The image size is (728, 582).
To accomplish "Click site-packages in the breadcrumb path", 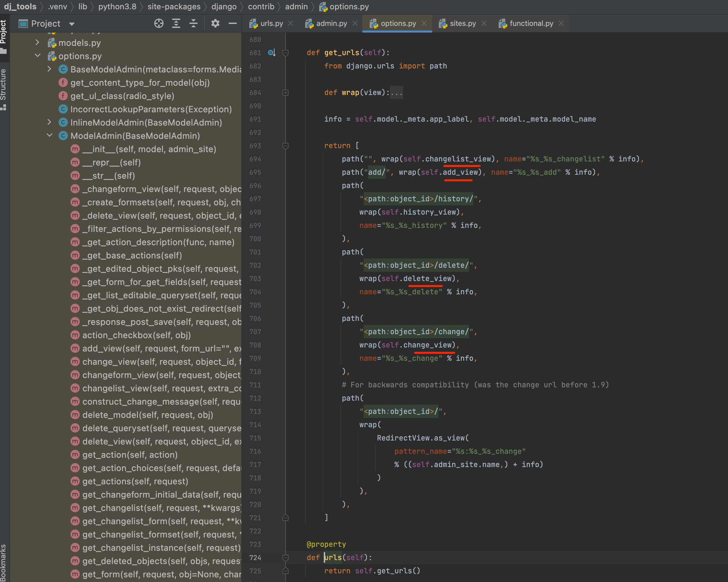I will (174, 6).
